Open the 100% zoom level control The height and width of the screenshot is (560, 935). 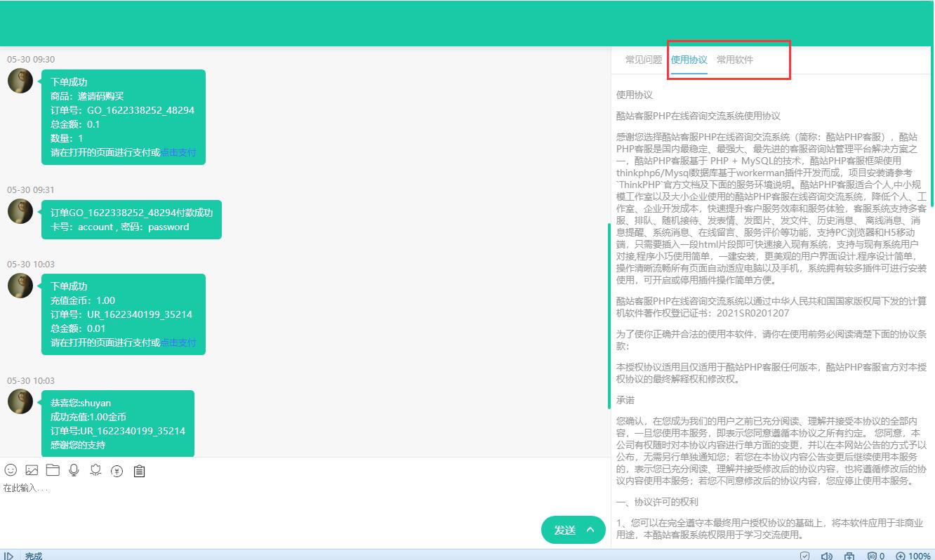913,556
